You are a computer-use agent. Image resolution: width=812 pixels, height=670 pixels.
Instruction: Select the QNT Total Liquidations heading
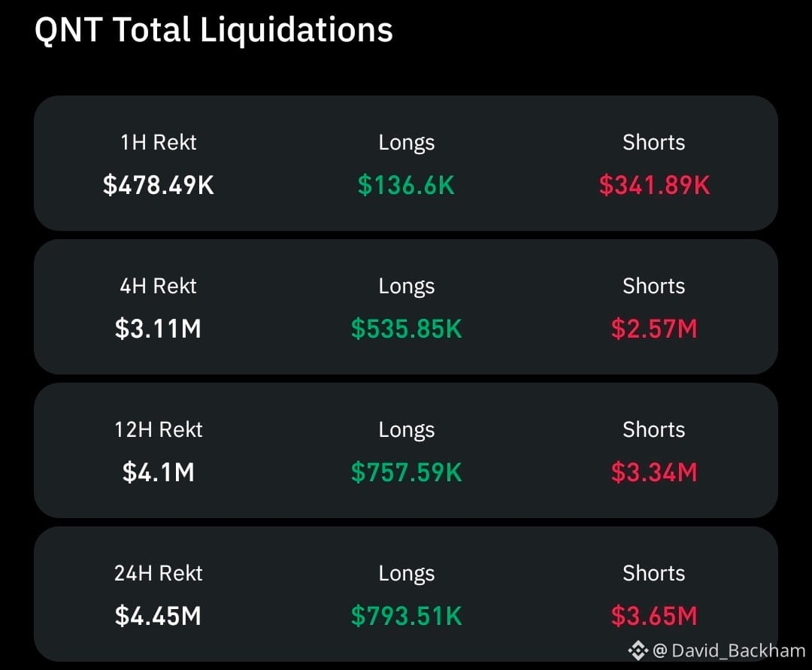pos(214,29)
